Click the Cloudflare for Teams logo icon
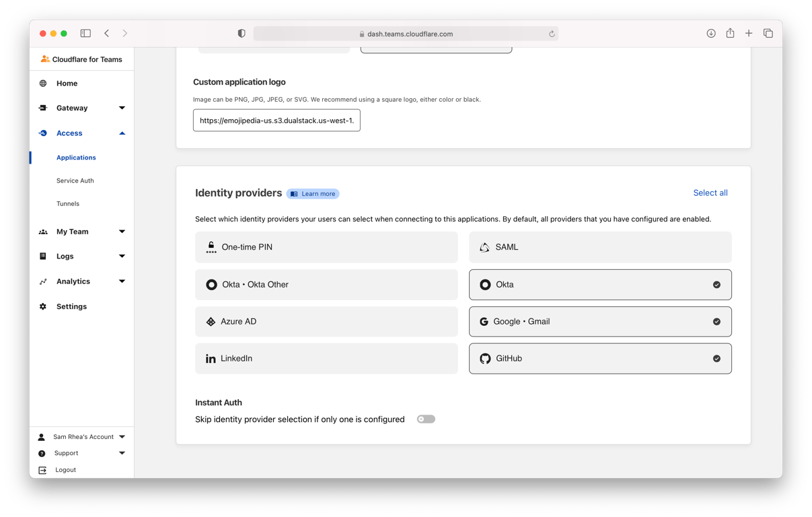Image resolution: width=812 pixels, height=517 pixels. pyautogui.click(x=44, y=59)
